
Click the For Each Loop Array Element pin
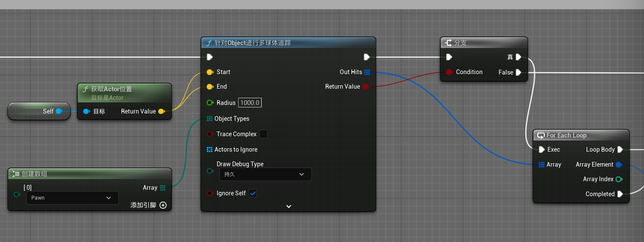619,164
